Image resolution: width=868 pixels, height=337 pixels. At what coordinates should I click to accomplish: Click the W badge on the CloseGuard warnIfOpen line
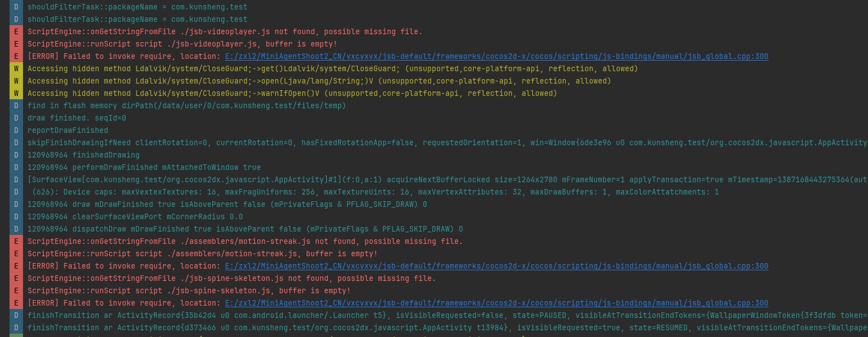16,94
